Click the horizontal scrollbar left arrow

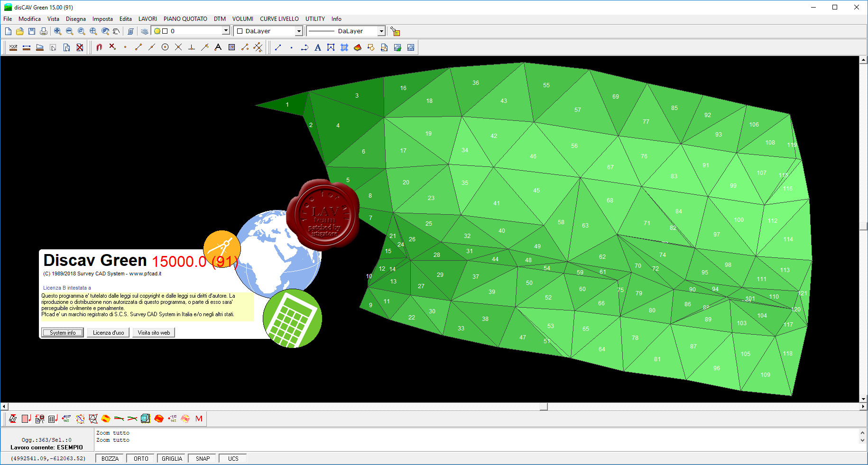[4, 407]
